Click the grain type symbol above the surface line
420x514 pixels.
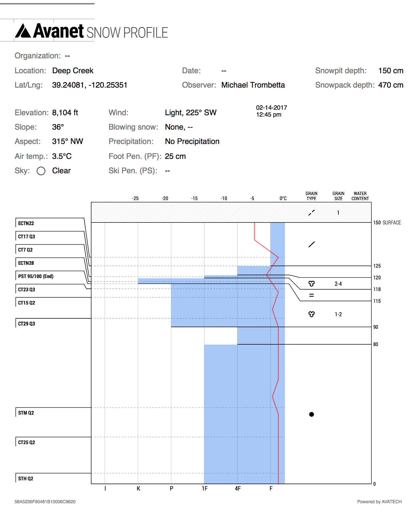[x=311, y=213]
